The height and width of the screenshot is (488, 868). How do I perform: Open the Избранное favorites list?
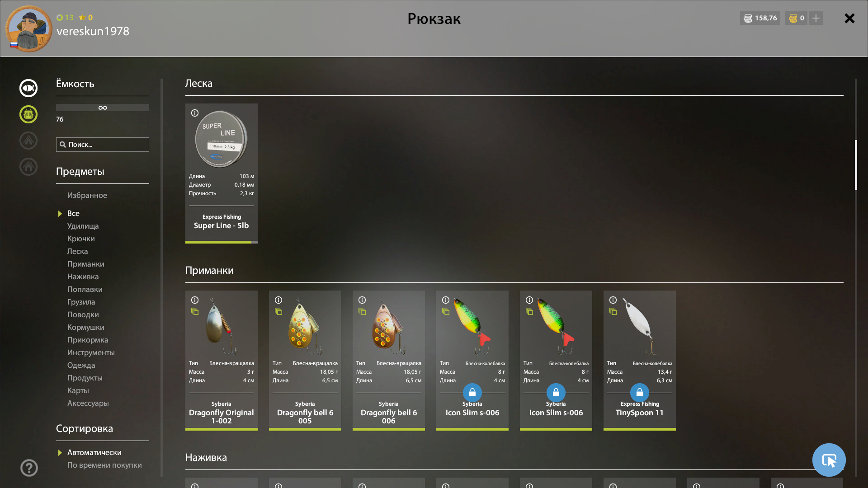(x=87, y=195)
